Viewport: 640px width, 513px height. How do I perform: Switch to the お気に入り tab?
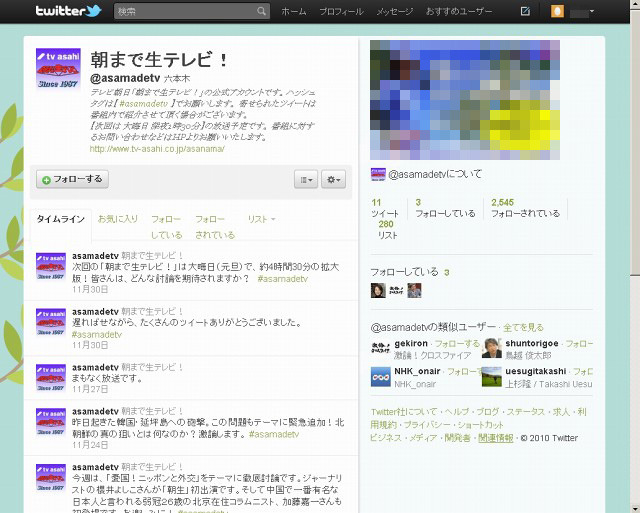coord(118,219)
